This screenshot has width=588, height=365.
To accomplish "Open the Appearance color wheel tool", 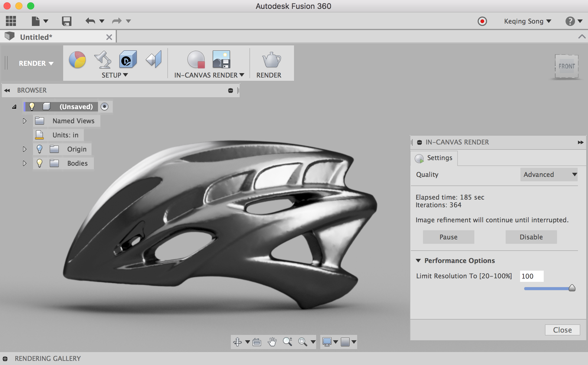I will coord(77,60).
